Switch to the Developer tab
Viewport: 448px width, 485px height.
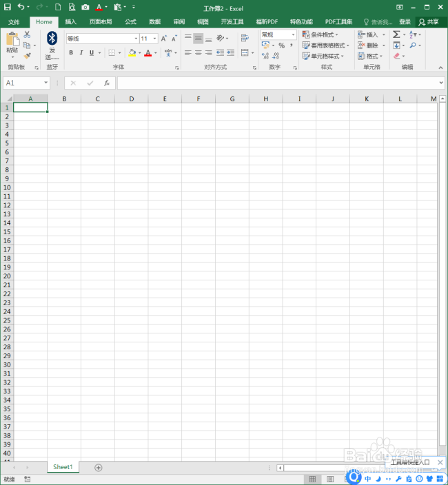click(232, 21)
